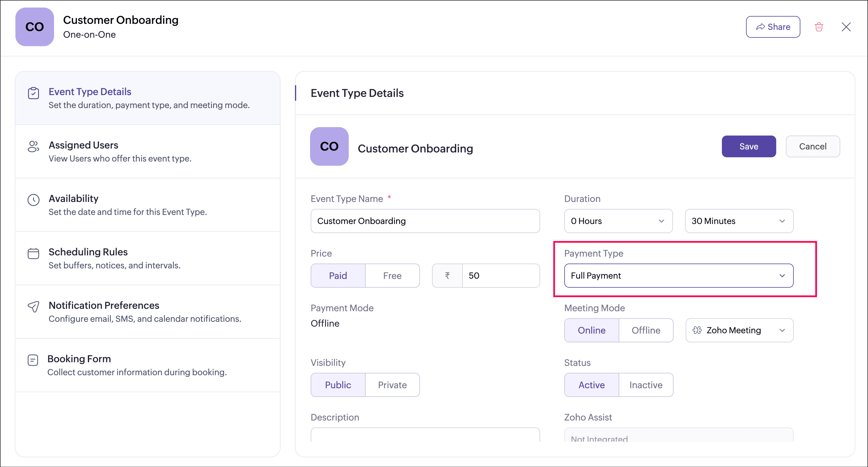Switch meeting mode to Offline
The height and width of the screenshot is (467, 868).
tap(645, 330)
